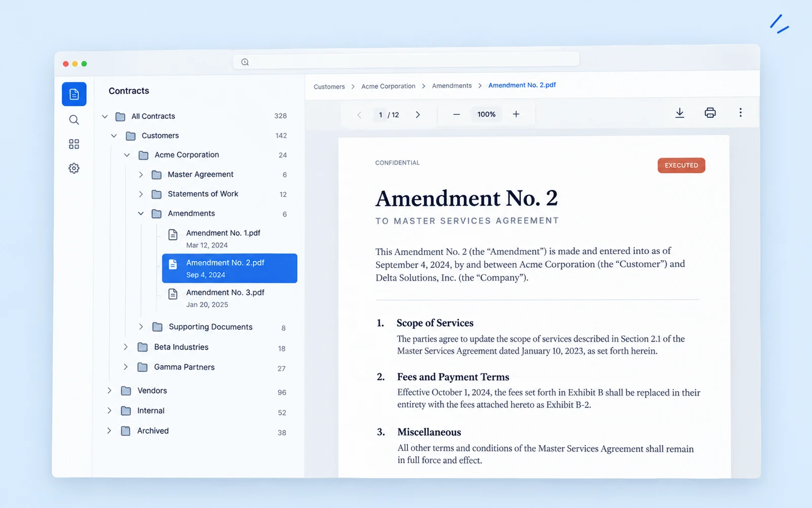Open the search icon in left rail
812x508 pixels.
(74, 120)
